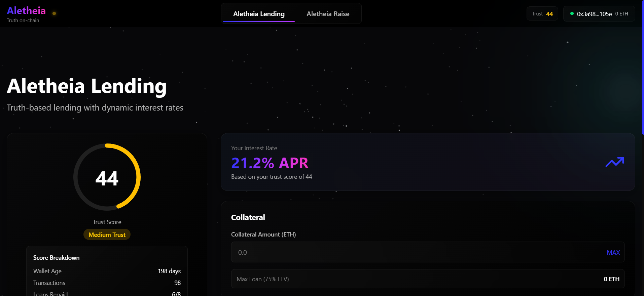Focus the Collateral Amount (ETH) input
This screenshot has height=296, width=644.
[x=417, y=252]
